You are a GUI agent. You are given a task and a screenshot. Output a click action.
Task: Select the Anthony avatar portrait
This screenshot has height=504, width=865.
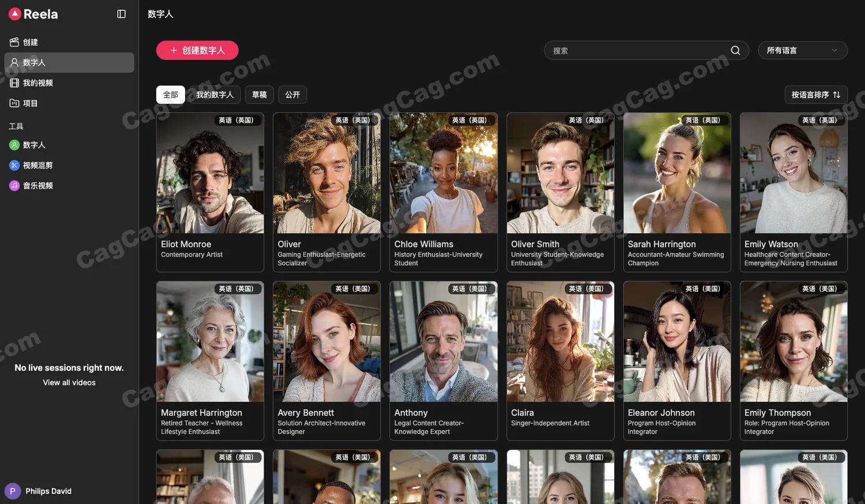point(443,341)
